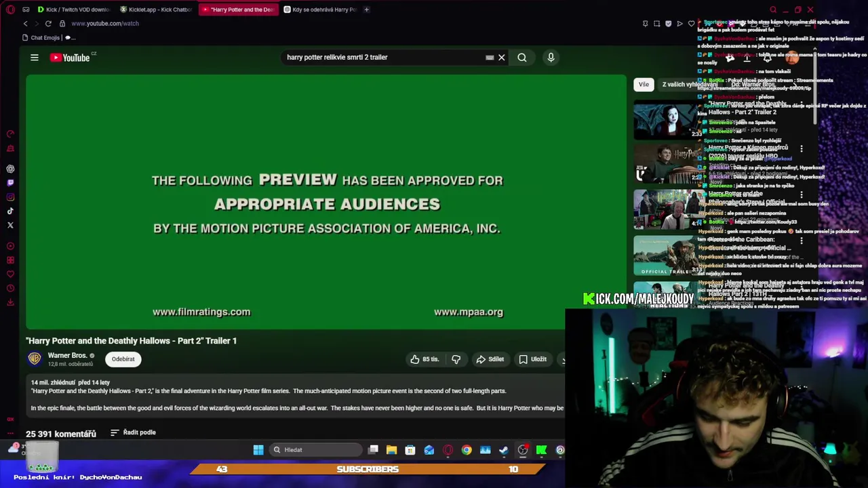
Task: Open Philosopher's Stone reaction video thumbnail
Action: [x=667, y=209]
